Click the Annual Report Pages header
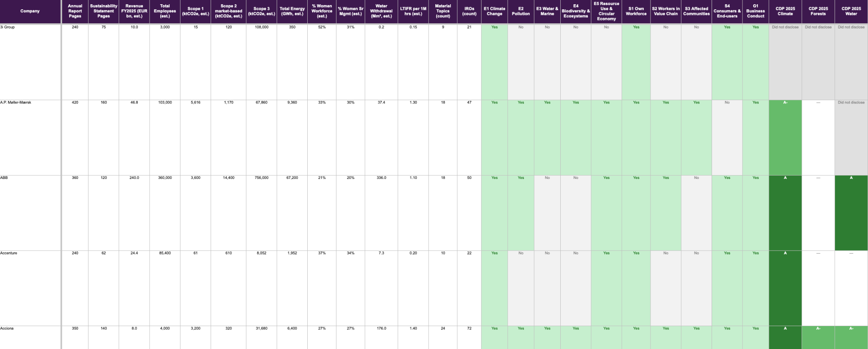868x349 pixels. point(75,11)
